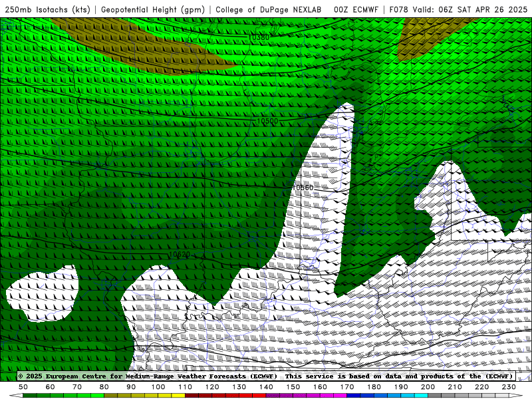Click the 160 knot colorbar label
This screenshot has height=399, width=532.
pos(320,387)
